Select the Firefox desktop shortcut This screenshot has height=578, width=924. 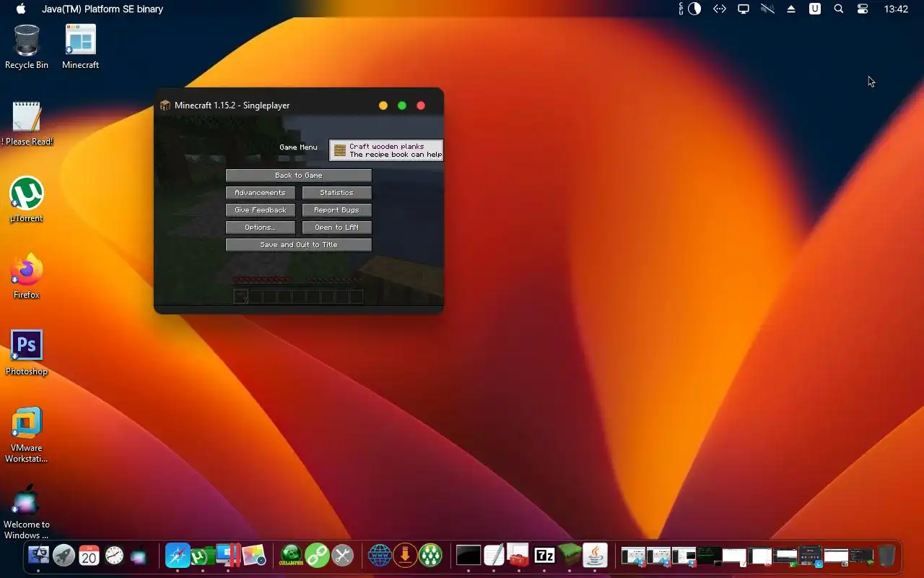click(27, 277)
